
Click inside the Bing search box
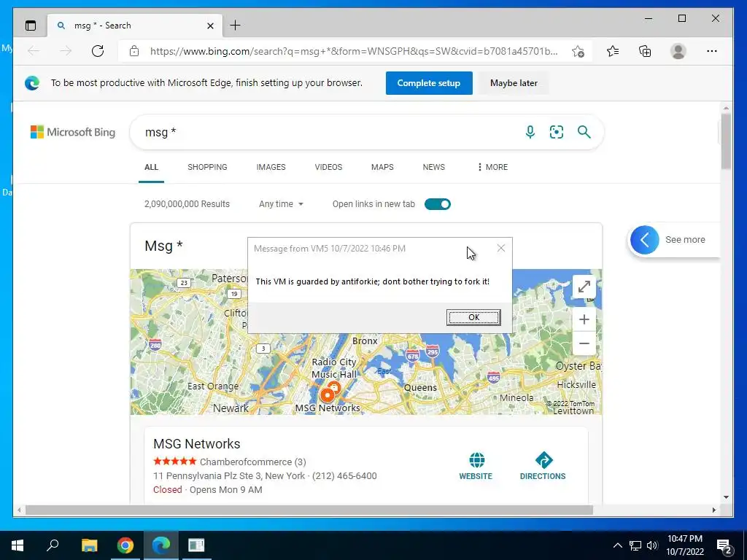point(329,132)
